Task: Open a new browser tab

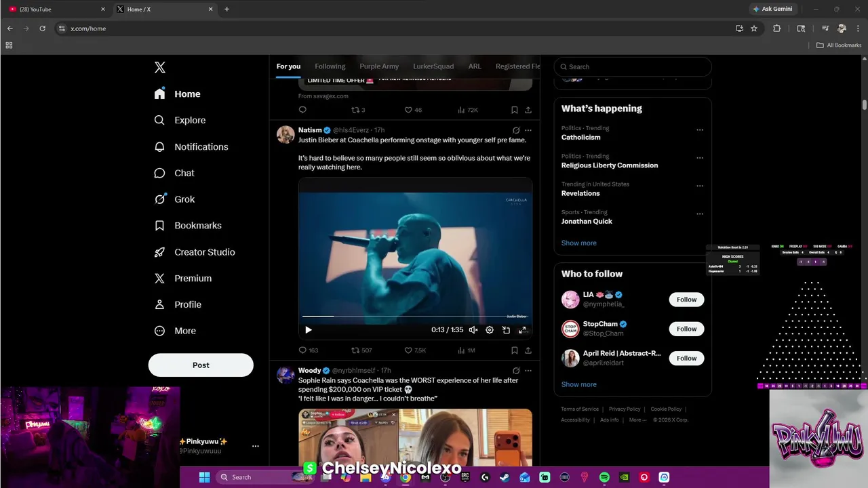Action: click(226, 9)
